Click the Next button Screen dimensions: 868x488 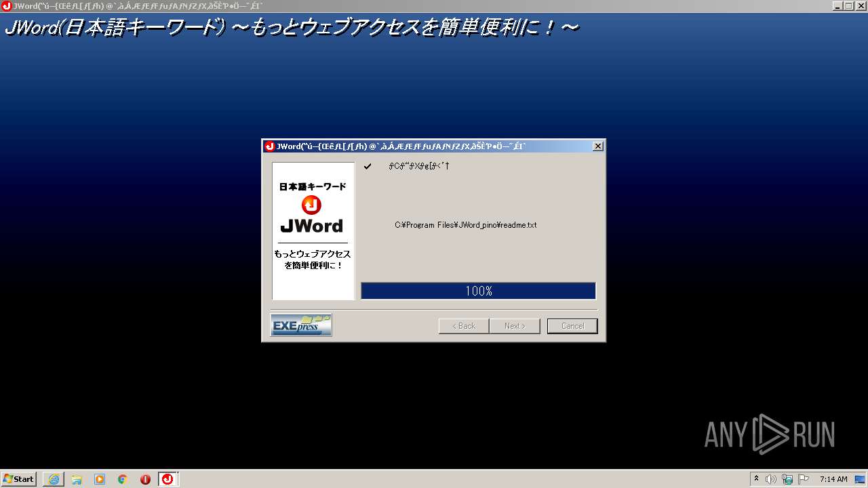[x=515, y=326]
